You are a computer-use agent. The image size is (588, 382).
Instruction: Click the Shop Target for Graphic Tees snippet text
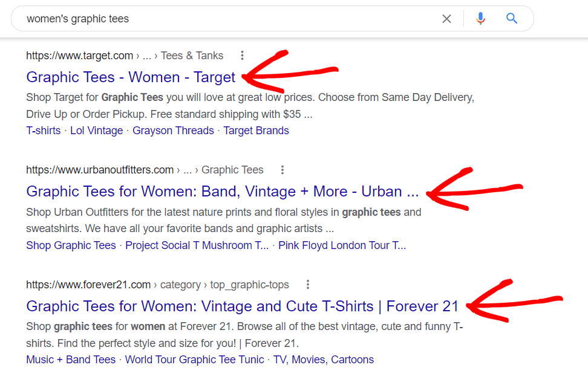tap(250, 106)
